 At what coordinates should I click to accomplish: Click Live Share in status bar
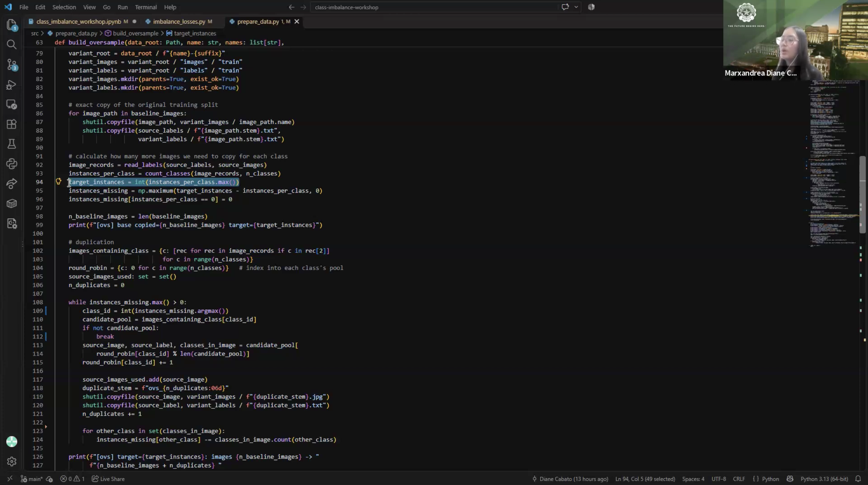coord(108,479)
